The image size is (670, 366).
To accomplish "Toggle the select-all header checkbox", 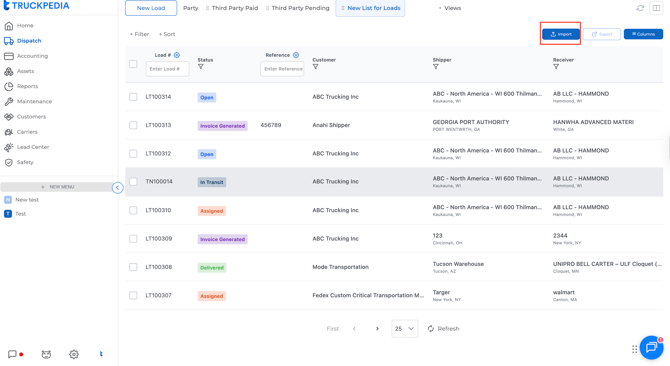I will [133, 64].
